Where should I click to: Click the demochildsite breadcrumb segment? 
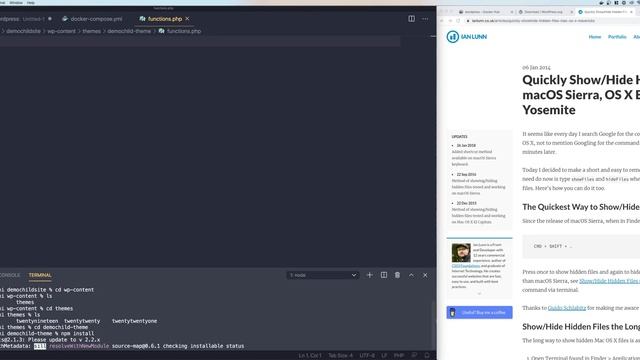click(x=23, y=31)
